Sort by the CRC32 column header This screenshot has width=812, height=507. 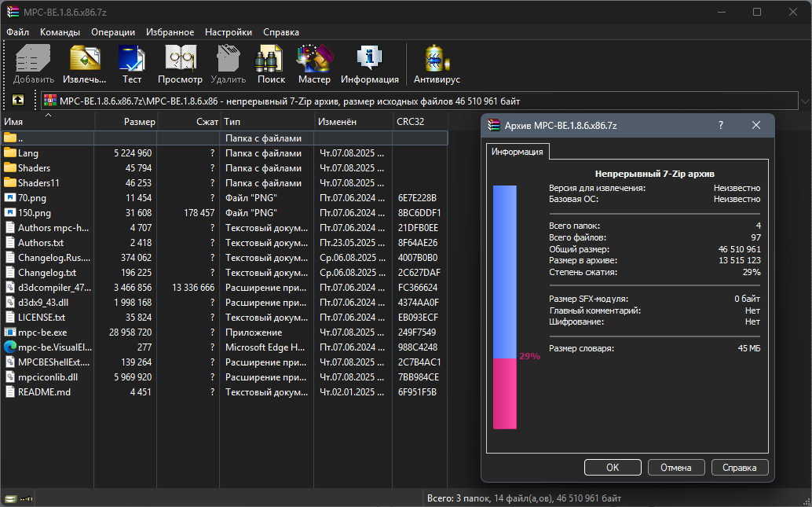(420, 122)
